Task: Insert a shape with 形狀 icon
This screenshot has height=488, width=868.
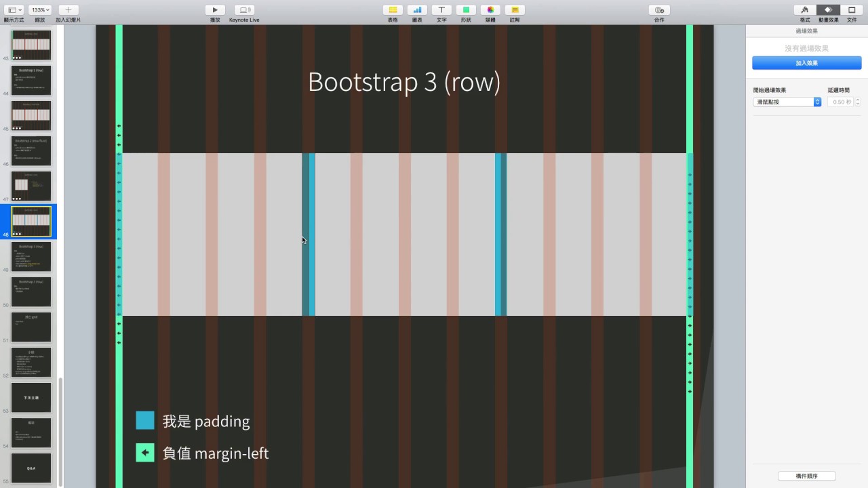Action: point(466,10)
